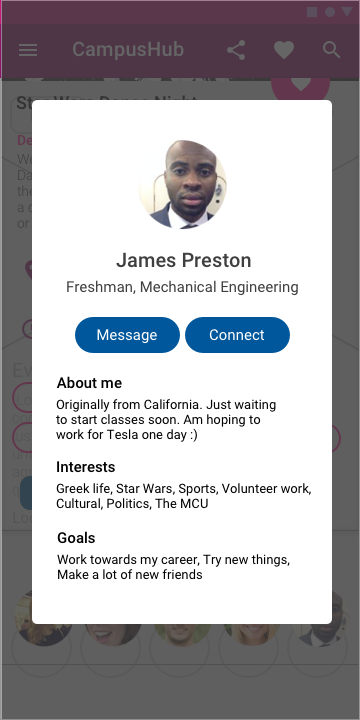Tap the About me section heading
Viewport: 360px width, 720px height.
(x=89, y=383)
